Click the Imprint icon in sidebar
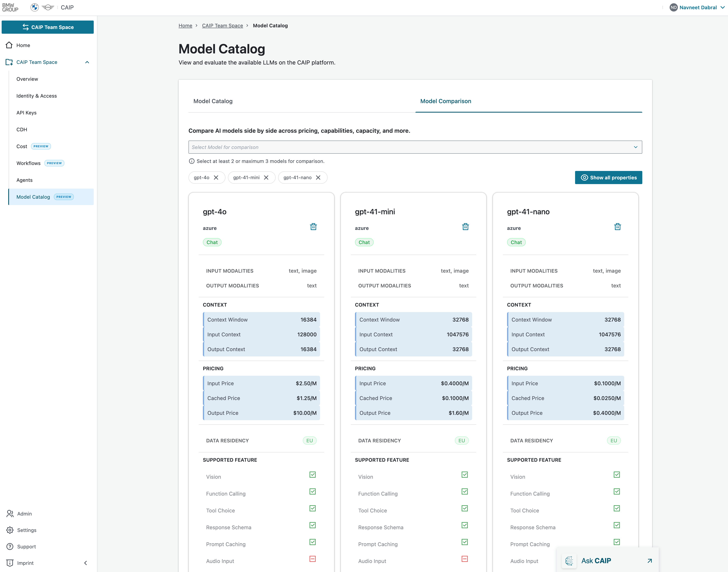Screen dimensions: 728x572 pos(10,563)
